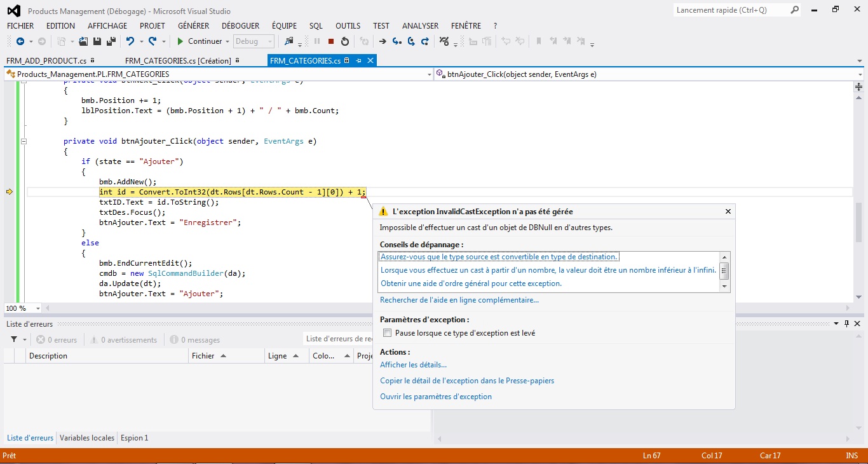Click the Save All icon
868x464 pixels.
pos(111,41)
